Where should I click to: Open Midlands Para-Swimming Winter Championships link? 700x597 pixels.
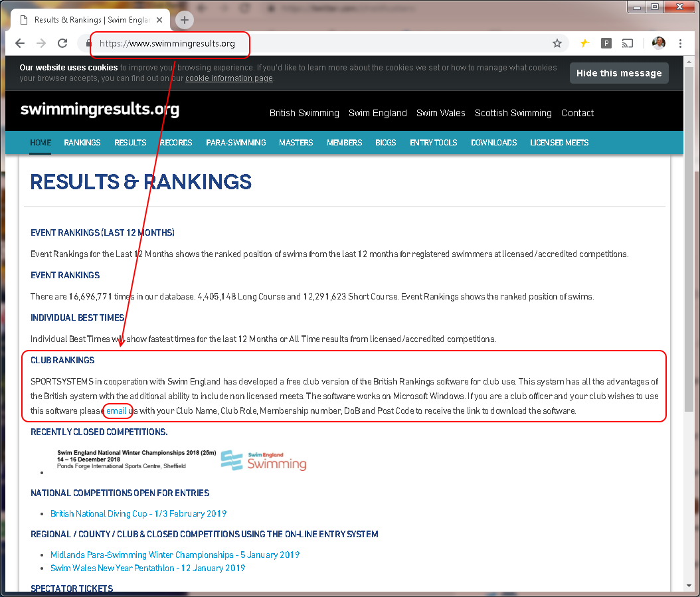click(x=175, y=554)
